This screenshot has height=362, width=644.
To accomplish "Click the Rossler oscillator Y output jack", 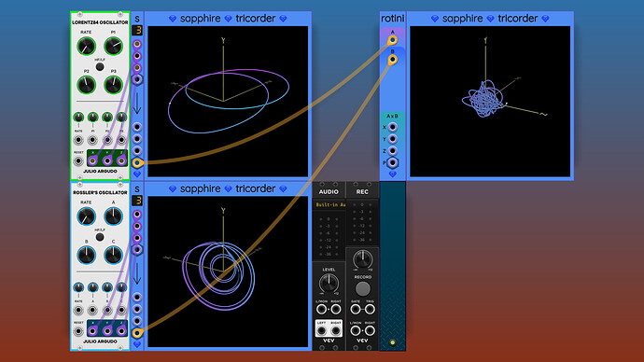I will coord(107,331).
